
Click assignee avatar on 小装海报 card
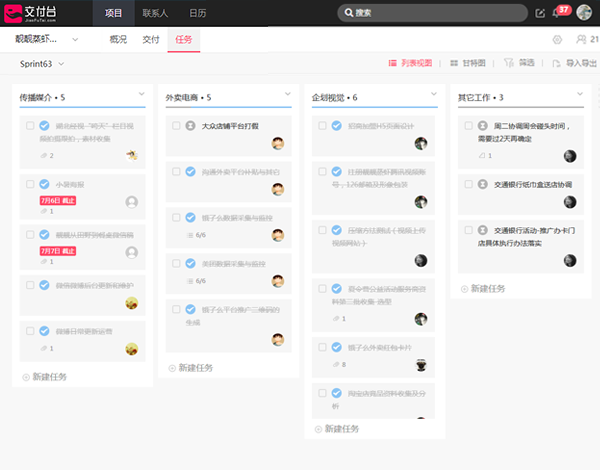(132, 202)
